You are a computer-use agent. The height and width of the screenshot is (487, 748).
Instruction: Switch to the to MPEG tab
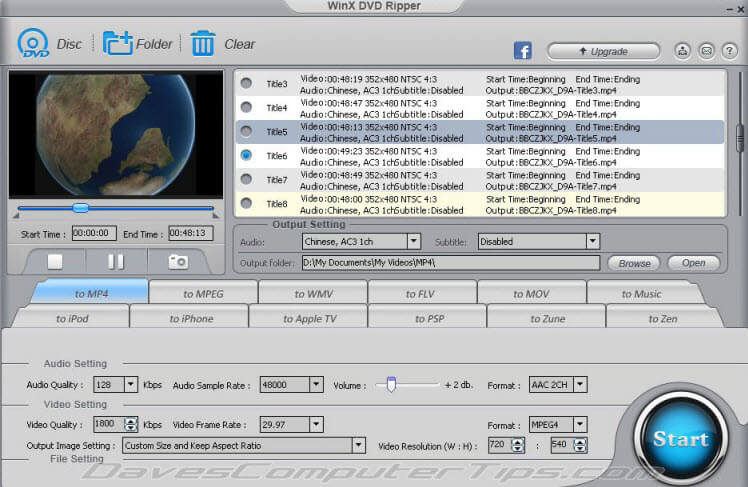pos(203,293)
